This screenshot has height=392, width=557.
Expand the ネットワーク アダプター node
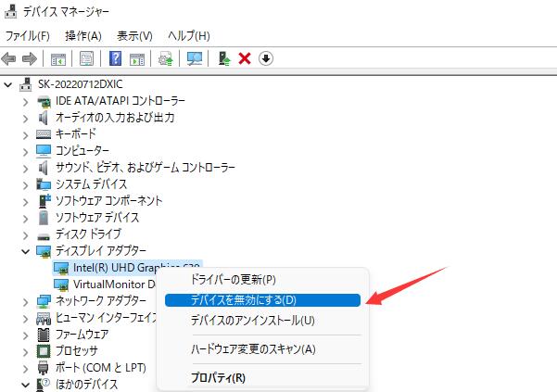pyautogui.click(x=25, y=302)
